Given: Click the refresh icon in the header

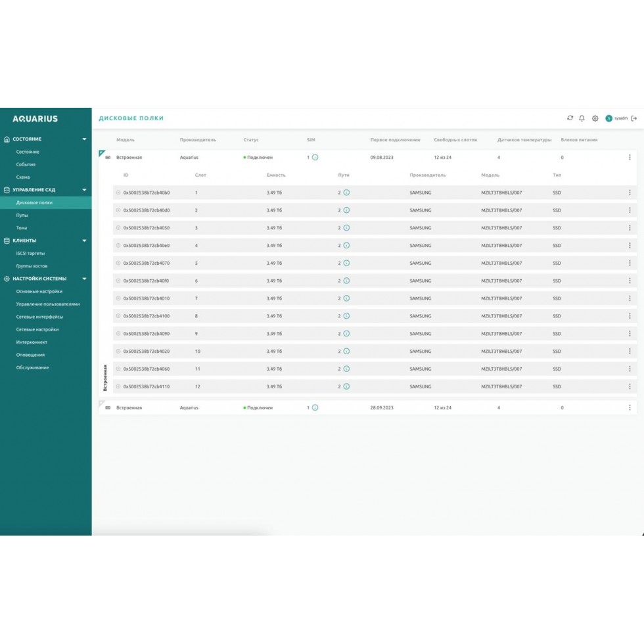Looking at the screenshot, I should pos(570,118).
